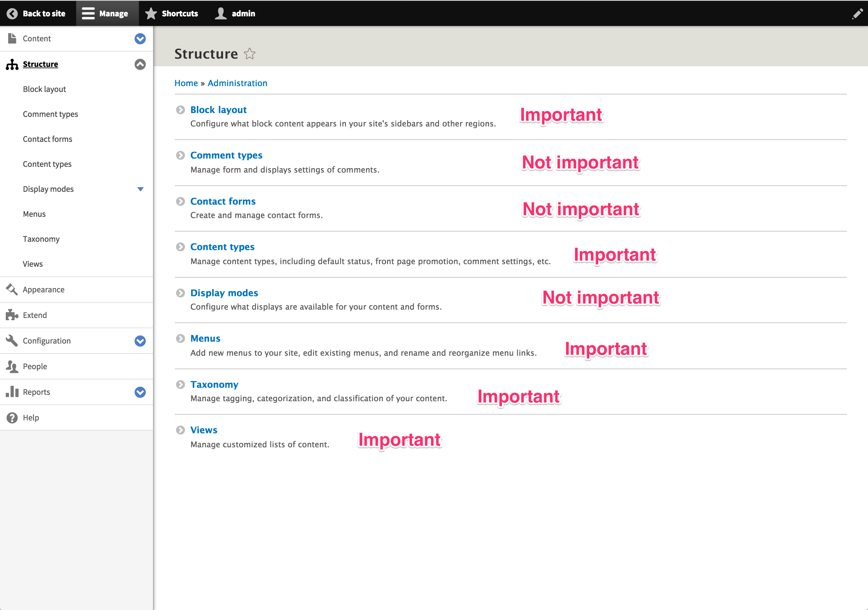
Task: Open the Comment types link in main list
Action: point(227,155)
